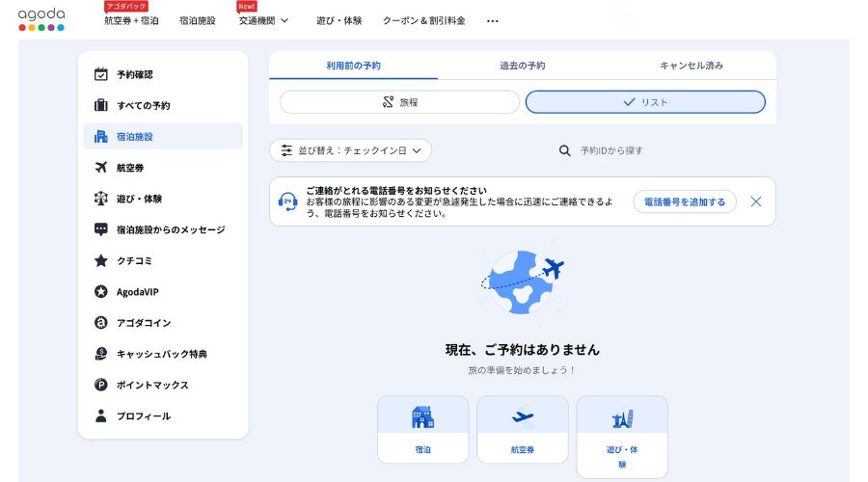Select the 遊び・体験 ferris wheel icon
Viewport: 868px width, 482px height.
100,199
